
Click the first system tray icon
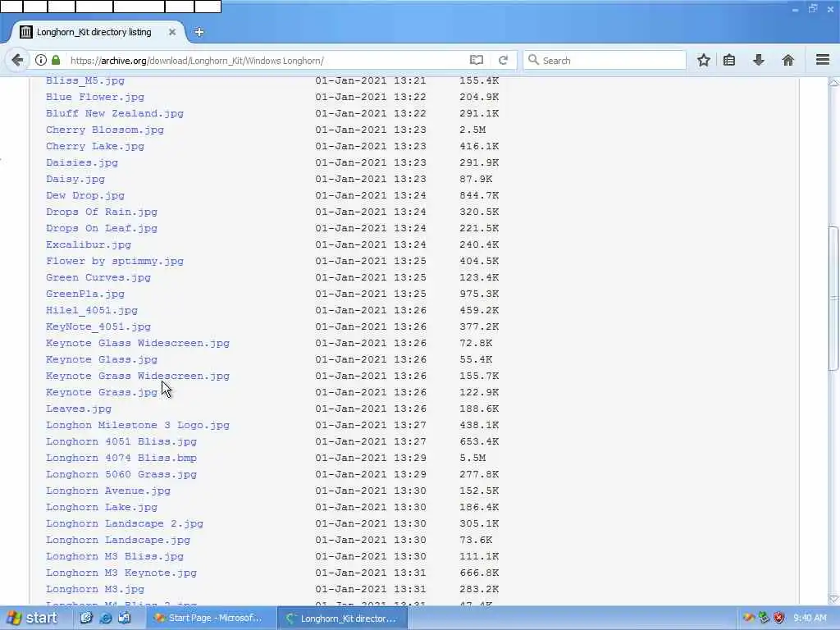748,618
